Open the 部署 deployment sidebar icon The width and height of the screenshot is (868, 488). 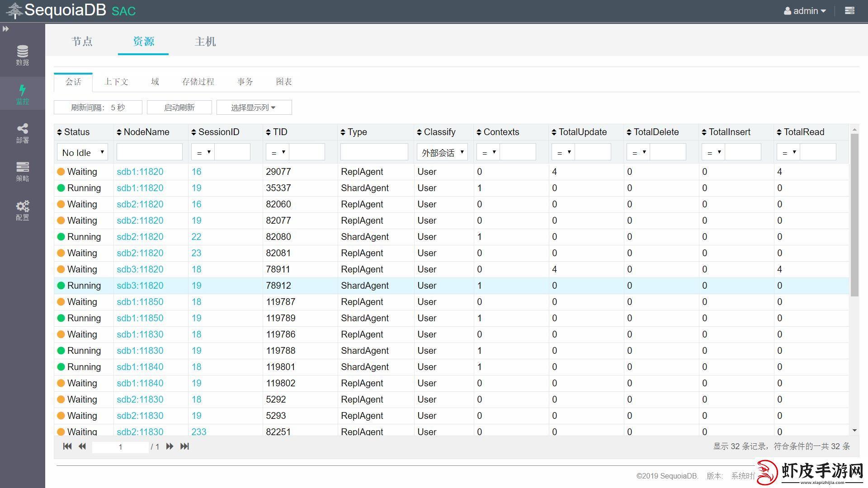click(x=22, y=133)
